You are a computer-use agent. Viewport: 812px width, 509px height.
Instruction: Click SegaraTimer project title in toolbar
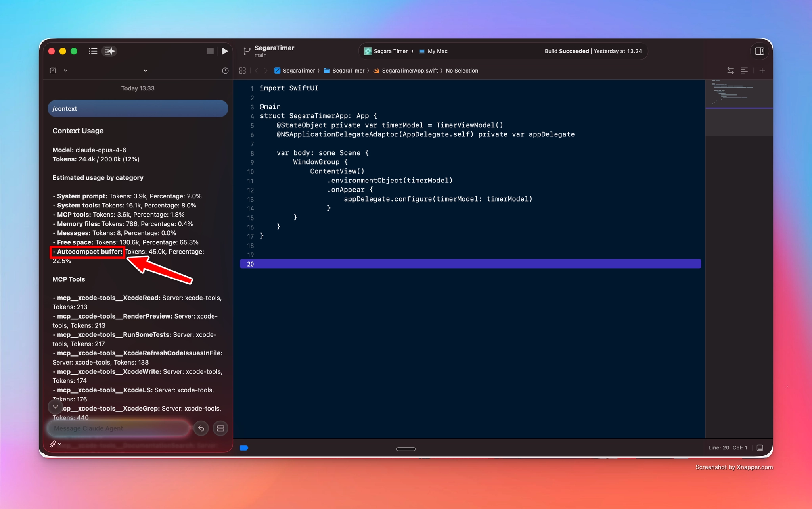coord(274,48)
